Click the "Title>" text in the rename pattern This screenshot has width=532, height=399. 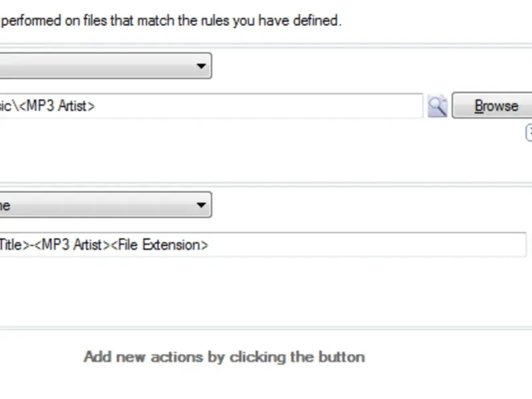[13, 245]
